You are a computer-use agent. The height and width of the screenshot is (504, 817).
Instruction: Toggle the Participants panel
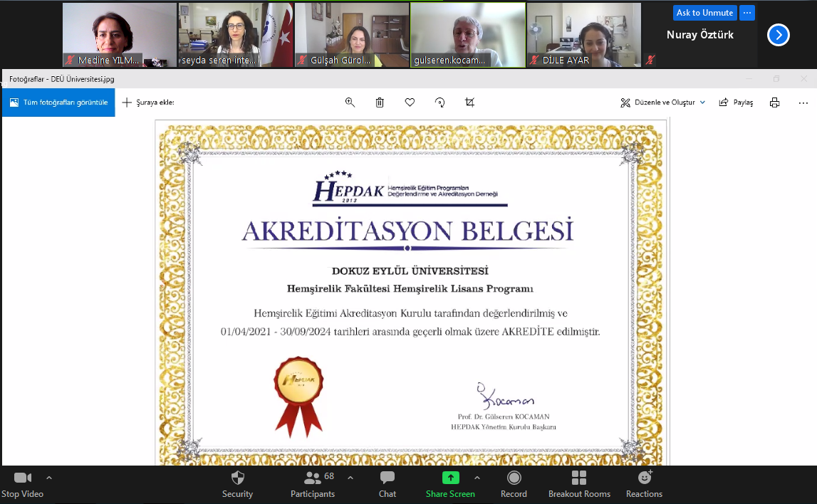312,484
